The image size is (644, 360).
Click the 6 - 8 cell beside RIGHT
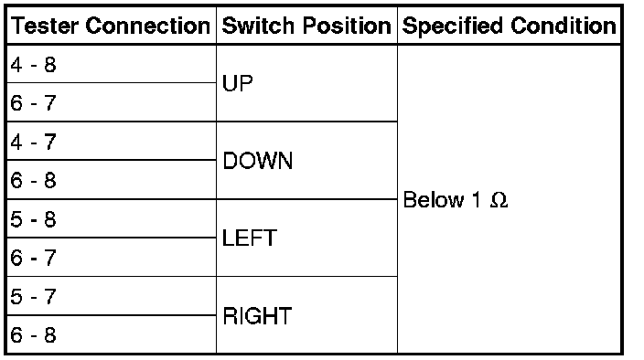pyautogui.click(x=112, y=334)
